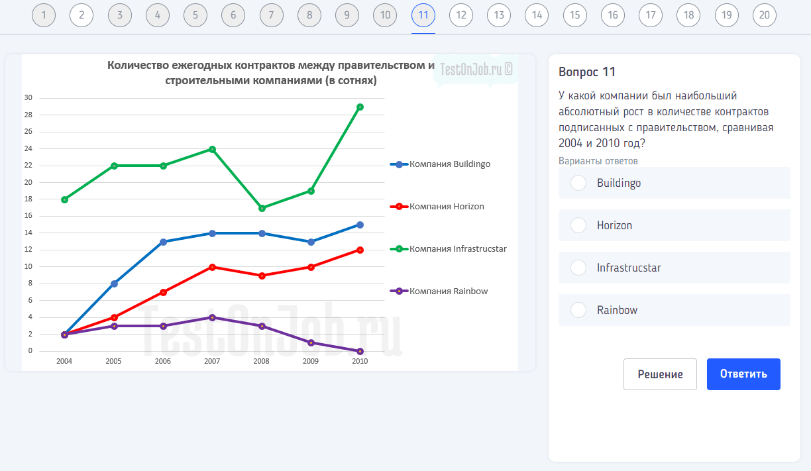Click Infrastrucstar's 2010 data point at 29

coord(360,106)
